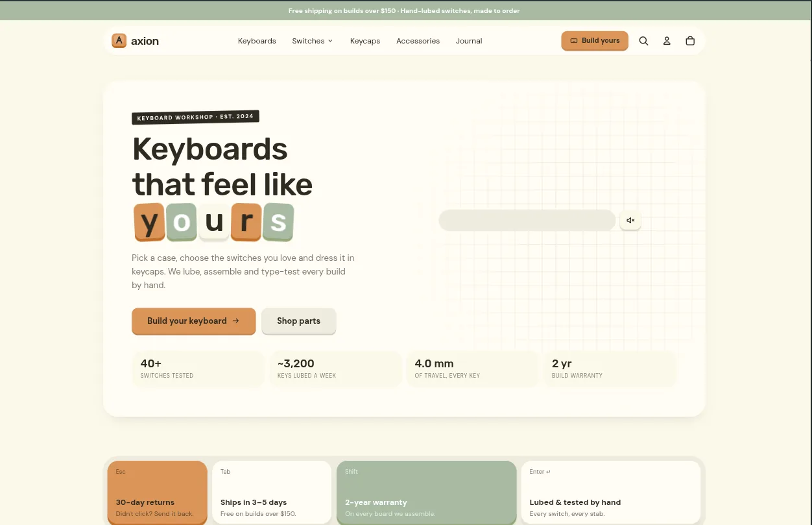
Task: Click the "4.0 mm of travel" stat
Action: 473,369
